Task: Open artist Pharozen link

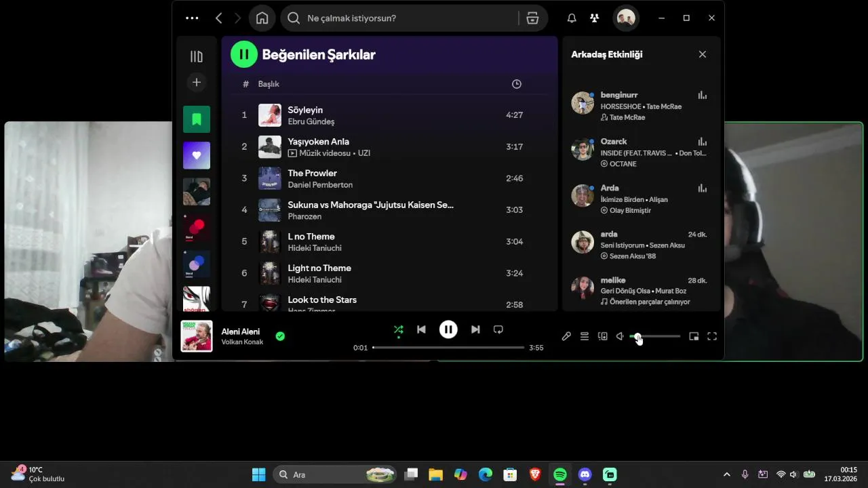Action: click(304, 217)
